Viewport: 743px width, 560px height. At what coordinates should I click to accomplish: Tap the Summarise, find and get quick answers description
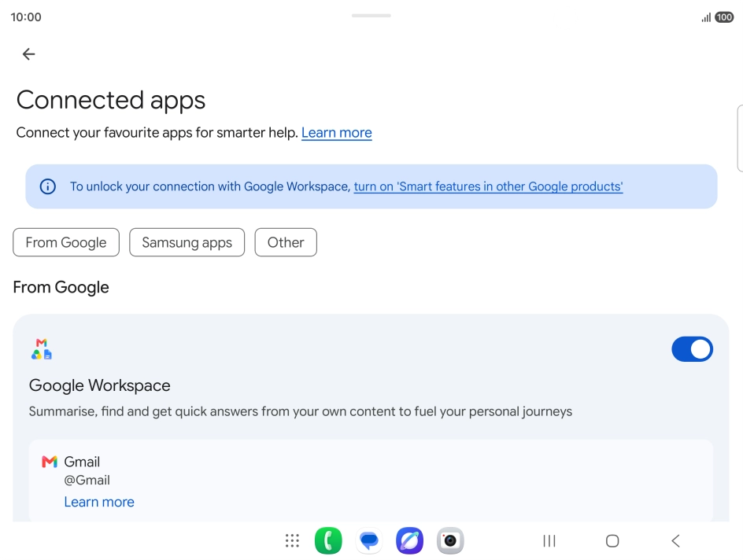[x=301, y=411]
